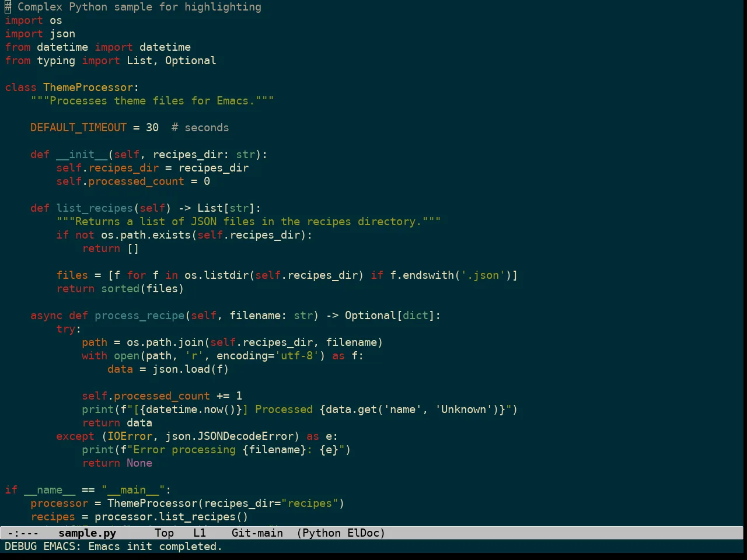This screenshot has height=560, width=747.
Task: Click 'IOError' in the except clause
Action: 130,436
